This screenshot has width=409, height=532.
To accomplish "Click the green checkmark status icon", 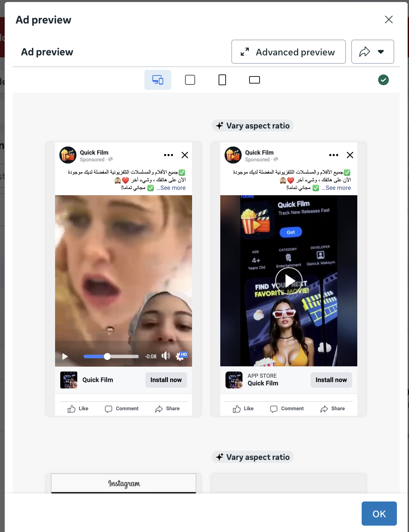I will pos(383,80).
